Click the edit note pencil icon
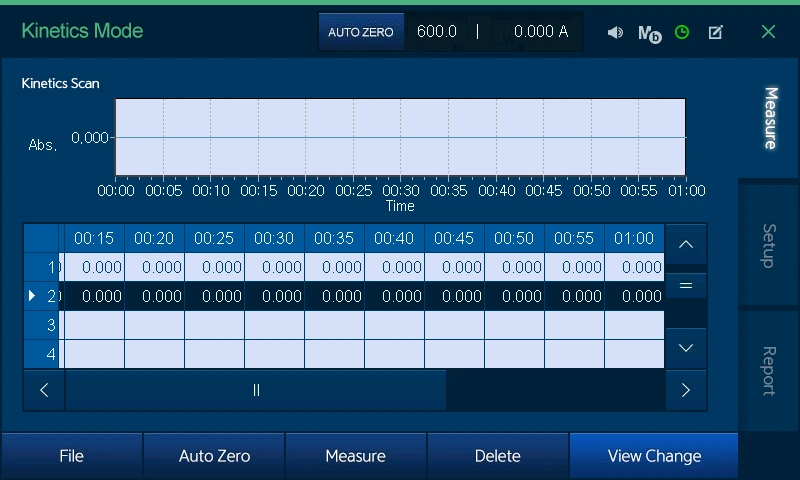This screenshot has height=480, width=800. [715, 32]
